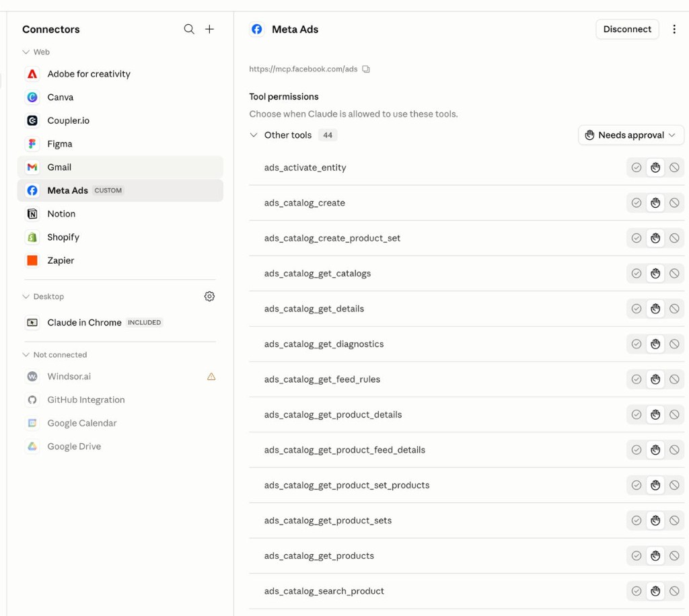Image resolution: width=689 pixels, height=616 pixels.
Task: Click the ads_activate_entity tool name
Action: [305, 167]
